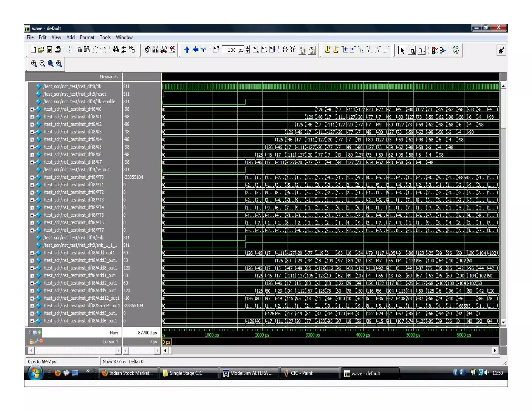Click the traffic light breakpoint icon
The image size is (532, 411).
pos(434,50)
